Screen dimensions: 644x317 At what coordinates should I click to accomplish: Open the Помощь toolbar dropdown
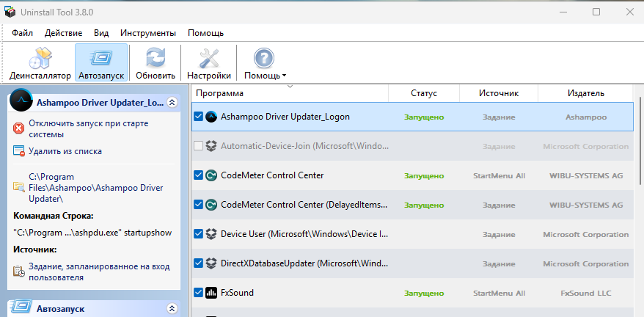tap(265, 63)
